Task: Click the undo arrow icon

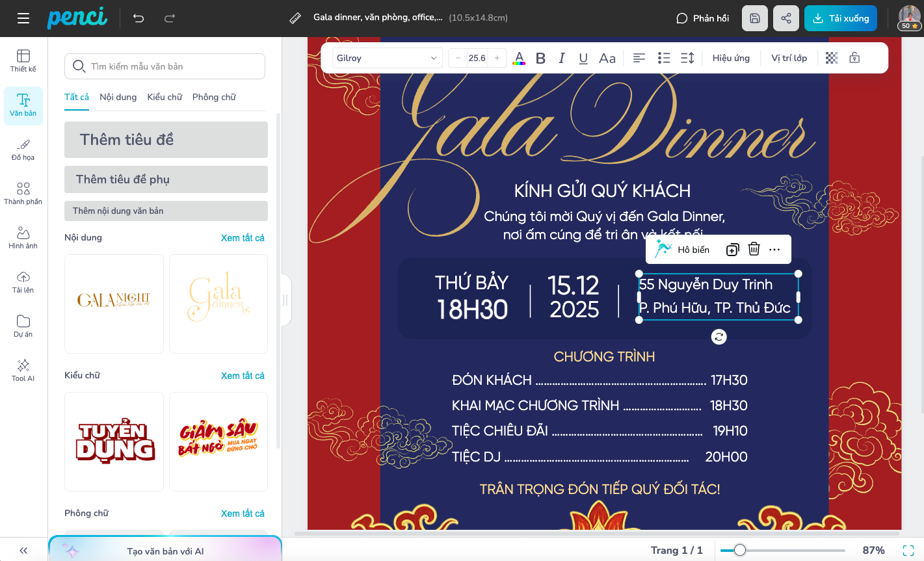Action: (x=139, y=18)
